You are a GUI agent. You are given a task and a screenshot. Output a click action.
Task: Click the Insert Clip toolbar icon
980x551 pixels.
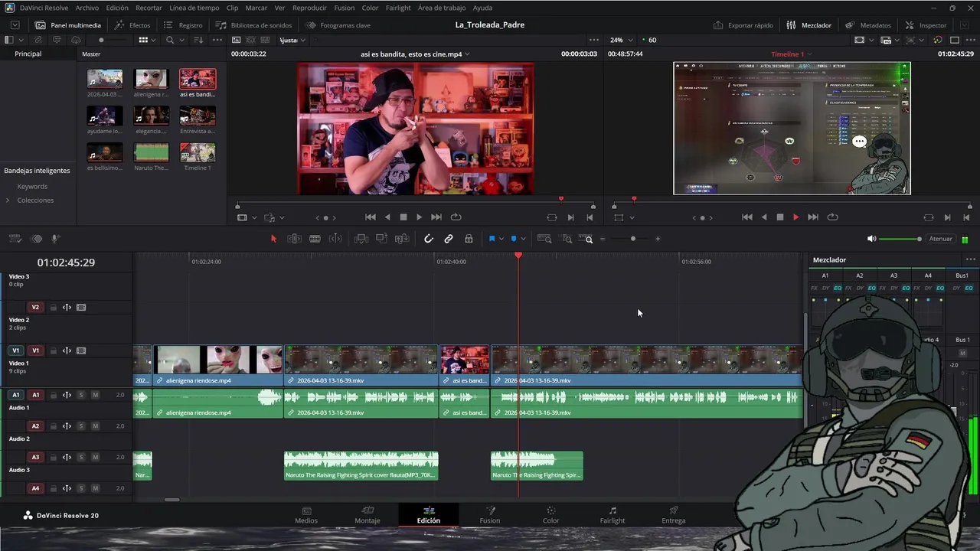pos(361,239)
